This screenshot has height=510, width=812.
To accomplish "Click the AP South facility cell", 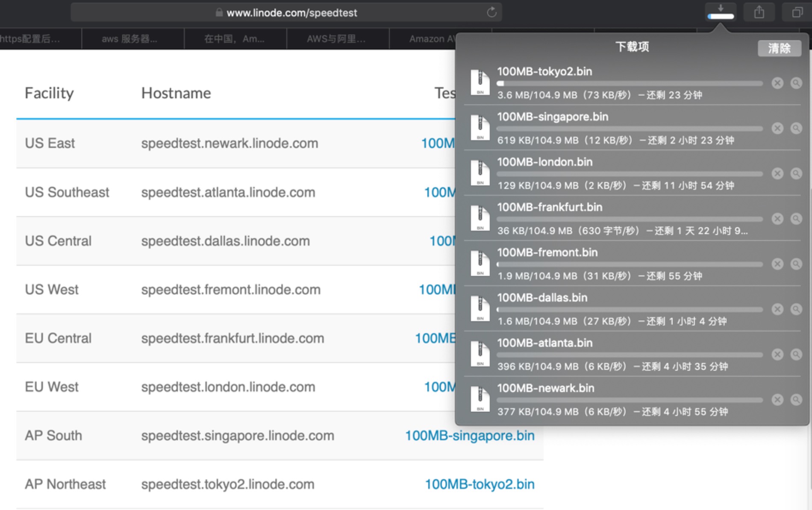I will [x=53, y=435].
